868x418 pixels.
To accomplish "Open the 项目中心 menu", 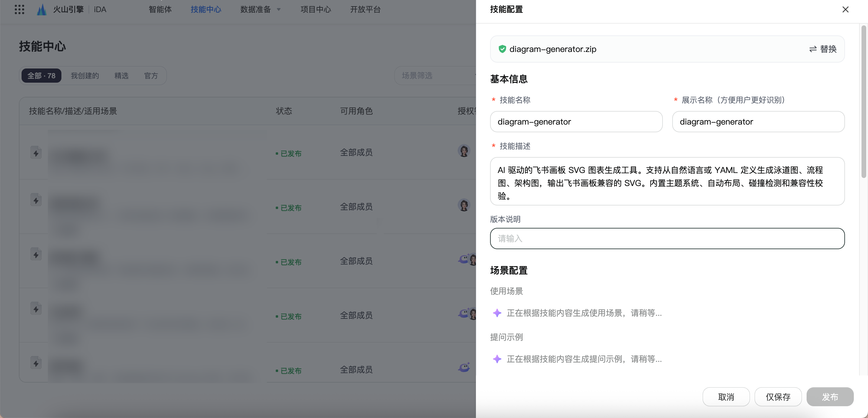I will (x=316, y=9).
